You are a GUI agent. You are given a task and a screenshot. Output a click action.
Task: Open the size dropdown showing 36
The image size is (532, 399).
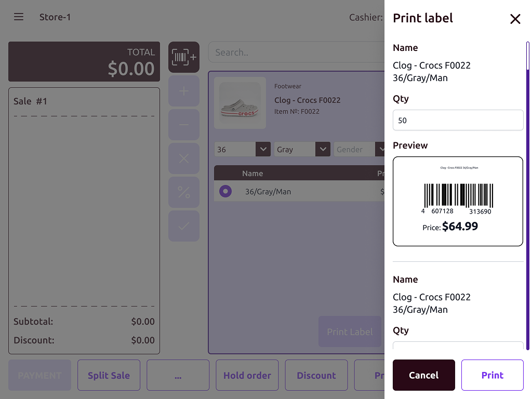[x=242, y=149]
